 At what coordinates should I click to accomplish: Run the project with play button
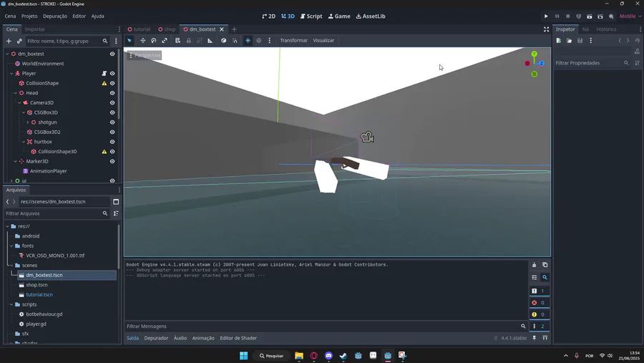(x=546, y=16)
